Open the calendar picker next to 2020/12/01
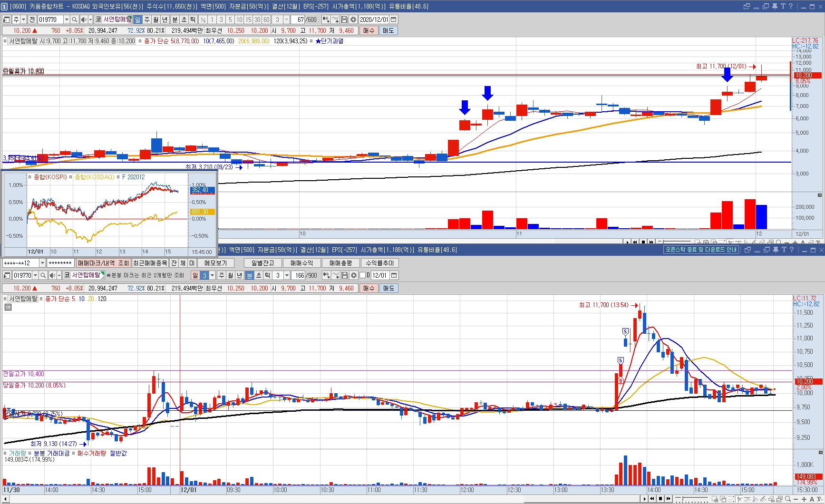 394,19
